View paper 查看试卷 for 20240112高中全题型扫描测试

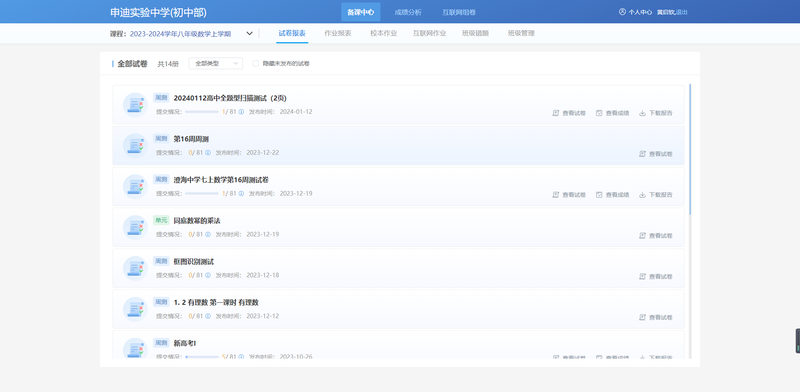click(x=569, y=113)
